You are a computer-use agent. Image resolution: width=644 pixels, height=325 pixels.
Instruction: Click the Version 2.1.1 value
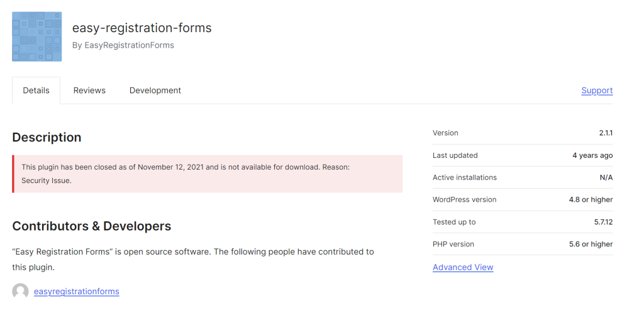(x=605, y=133)
